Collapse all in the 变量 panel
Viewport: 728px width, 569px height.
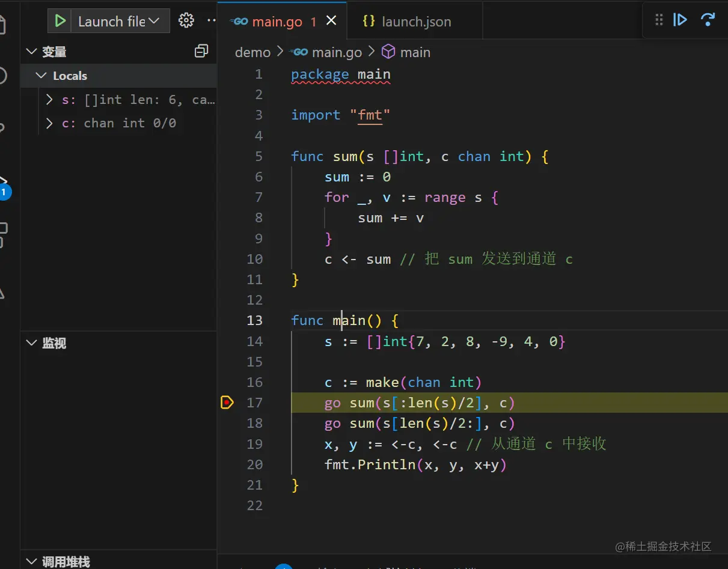[201, 52]
